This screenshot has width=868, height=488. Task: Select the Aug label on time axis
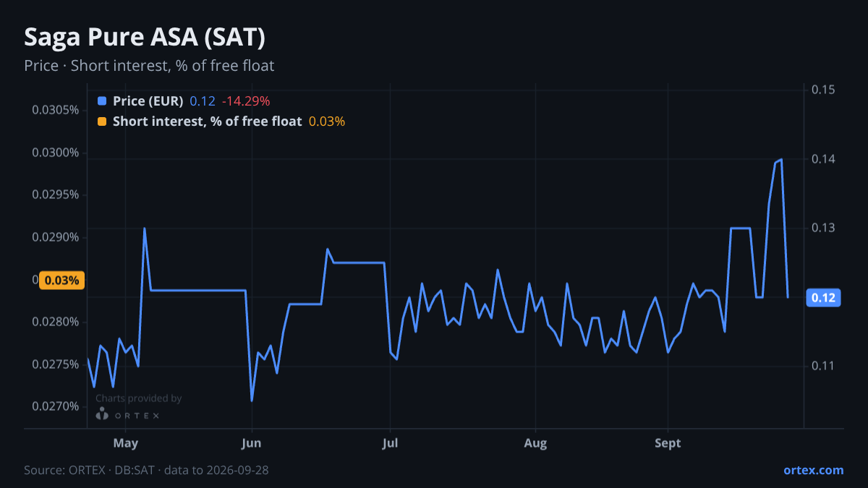coord(535,443)
